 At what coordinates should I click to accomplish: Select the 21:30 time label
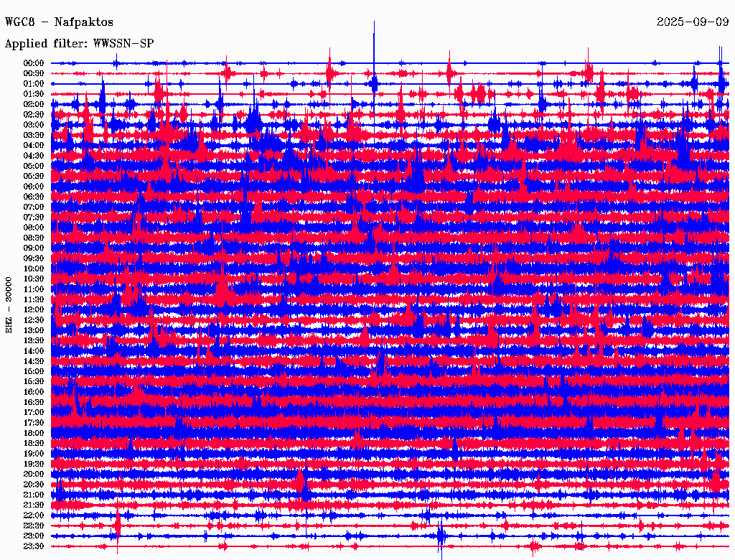[x=34, y=505]
